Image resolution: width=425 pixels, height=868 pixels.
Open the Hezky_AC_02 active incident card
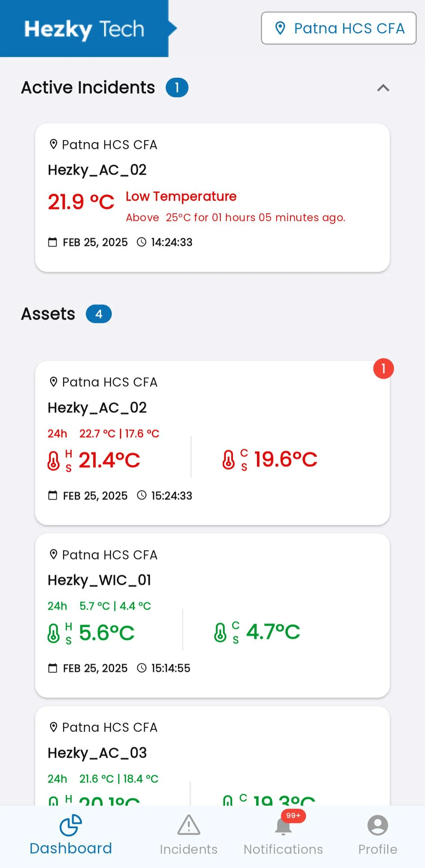(x=213, y=198)
